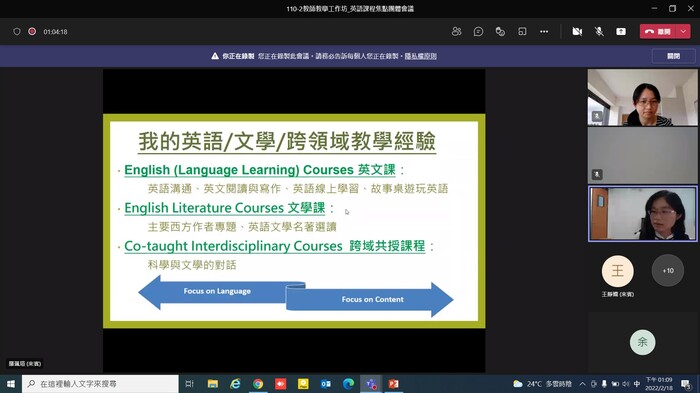Click the Focus on Language arrow on slide
The image size is (700, 393).
[x=217, y=291]
